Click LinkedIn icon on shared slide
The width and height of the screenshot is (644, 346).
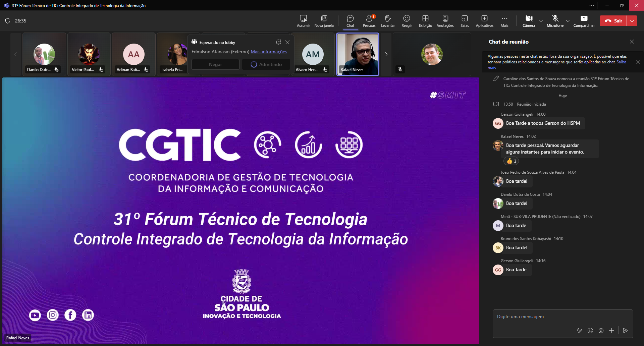pyautogui.click(x=88, y=315)
